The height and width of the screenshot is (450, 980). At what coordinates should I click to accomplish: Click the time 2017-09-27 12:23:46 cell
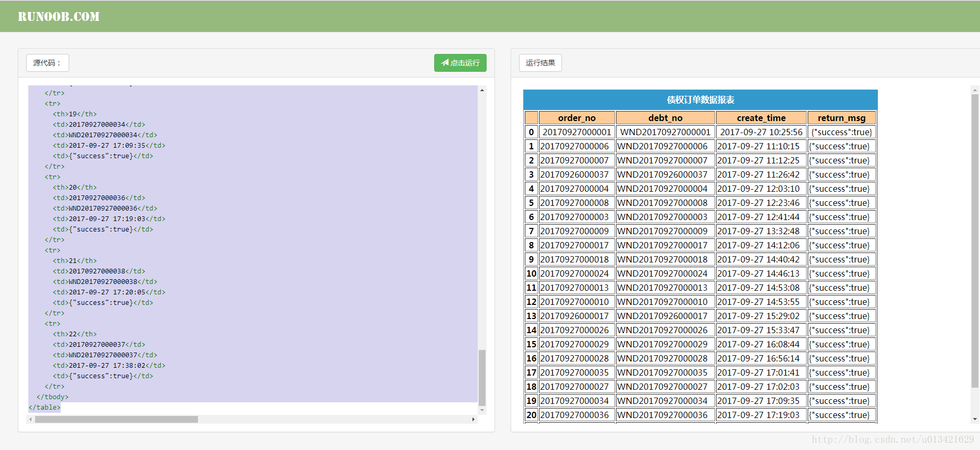[x=761, y=203]
